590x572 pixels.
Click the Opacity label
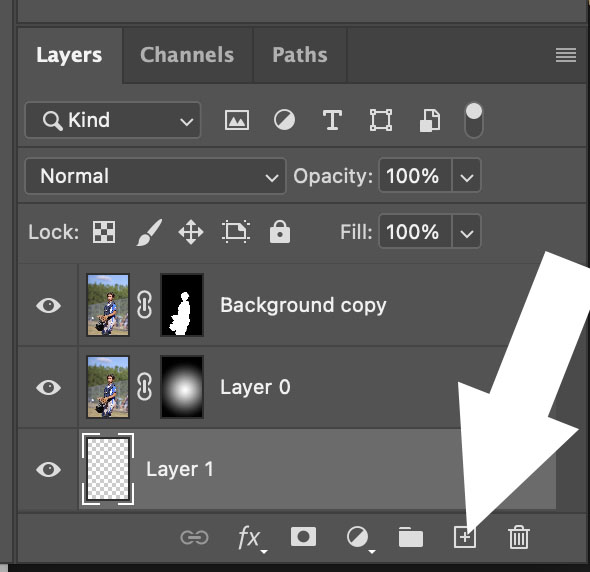pos(333,176)
